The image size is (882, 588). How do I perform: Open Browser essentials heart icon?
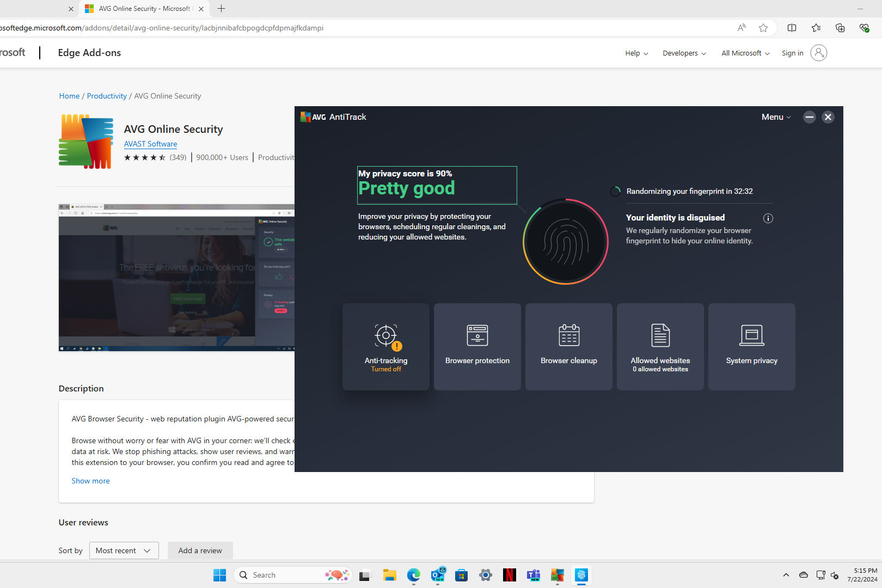(x=864, y=28)
